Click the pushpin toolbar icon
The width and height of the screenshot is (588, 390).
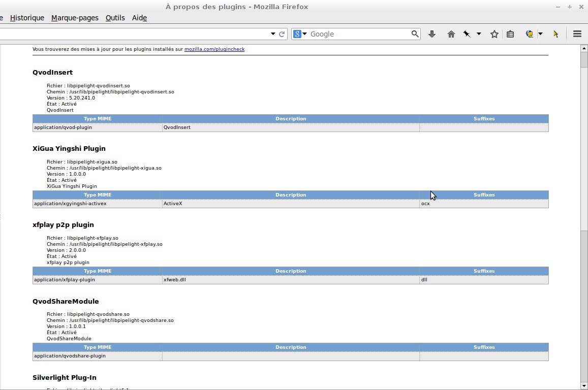coord(467,34)
